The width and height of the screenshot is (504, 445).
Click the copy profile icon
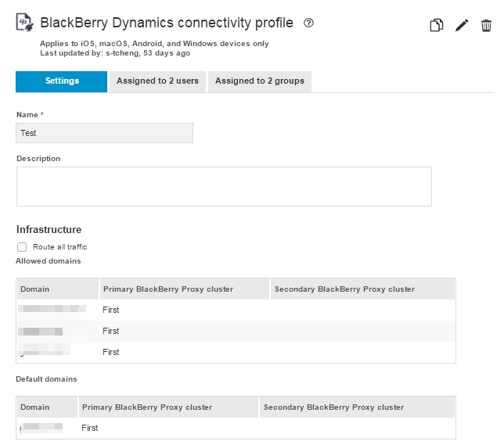[x=436, y=26]
